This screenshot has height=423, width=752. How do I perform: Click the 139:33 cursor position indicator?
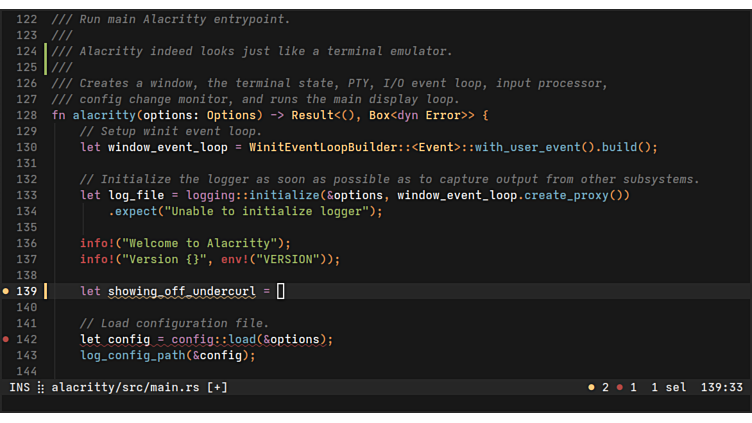pyautogui.click(x=722, y=387)
